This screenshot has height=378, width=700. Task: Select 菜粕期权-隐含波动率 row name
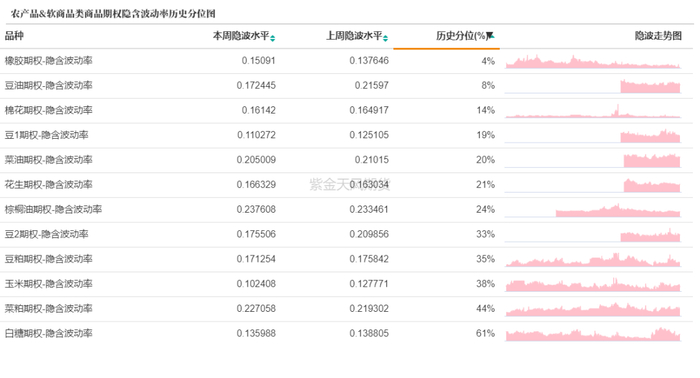pos(48,308)
